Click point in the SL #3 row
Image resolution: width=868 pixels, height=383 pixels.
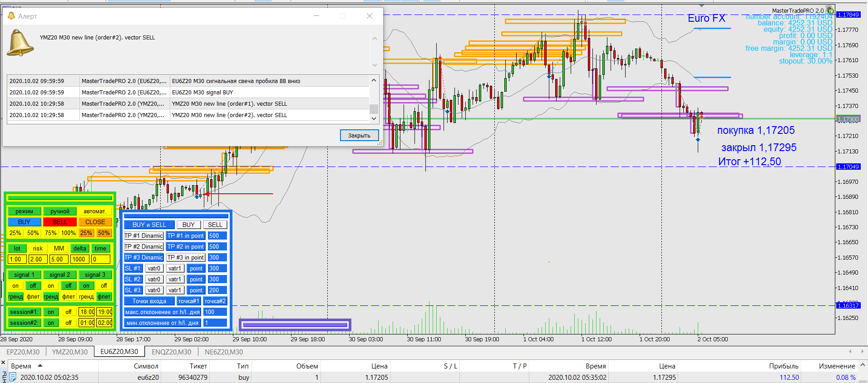pos(196,290)
